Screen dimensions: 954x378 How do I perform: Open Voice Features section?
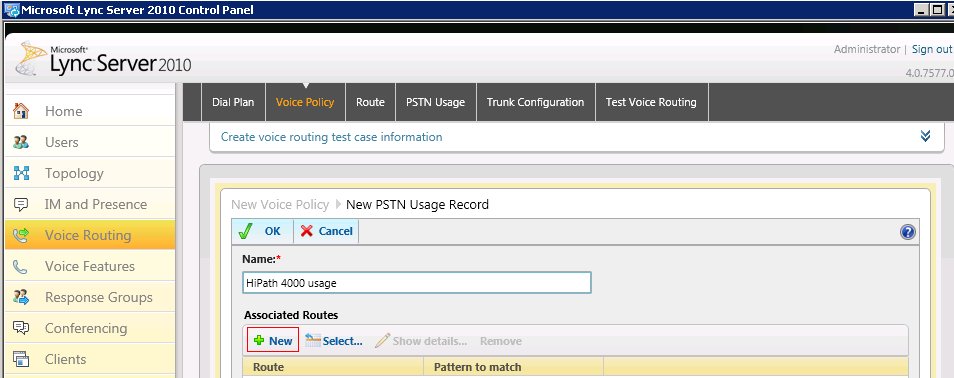(x=90, y=267)
